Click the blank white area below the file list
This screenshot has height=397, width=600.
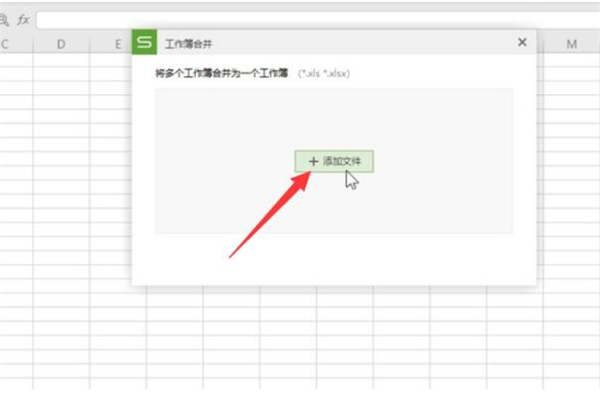(x=334, y=259)
